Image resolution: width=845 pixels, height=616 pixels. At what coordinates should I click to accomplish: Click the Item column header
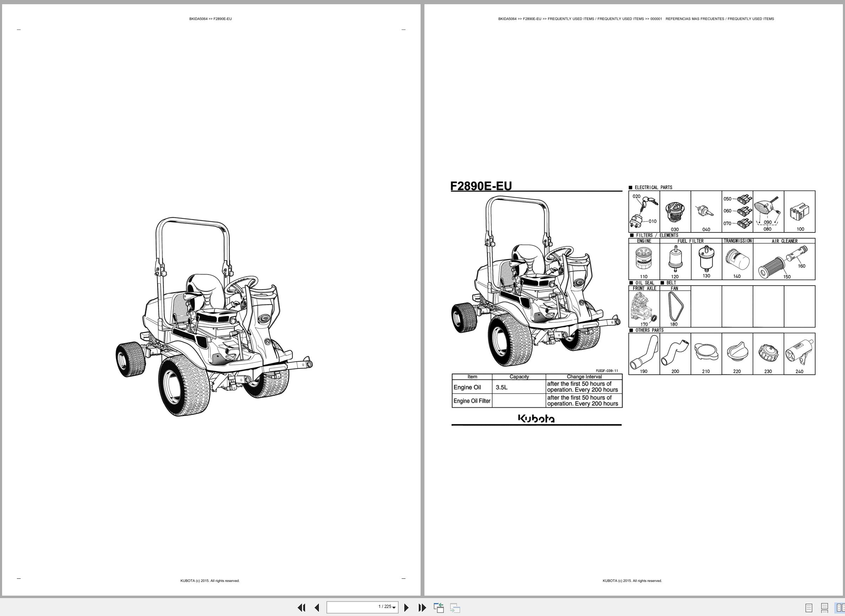click(x=472, y=376)
